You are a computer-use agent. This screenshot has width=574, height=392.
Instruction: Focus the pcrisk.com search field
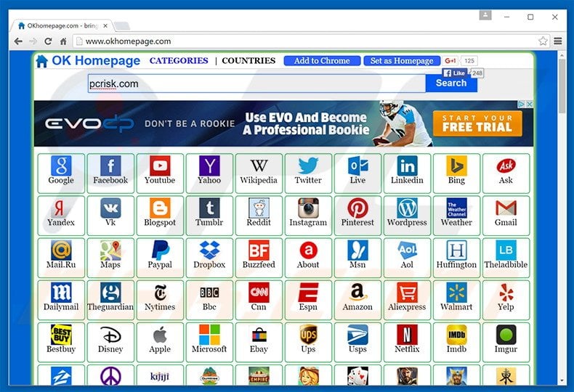[256, 83]
